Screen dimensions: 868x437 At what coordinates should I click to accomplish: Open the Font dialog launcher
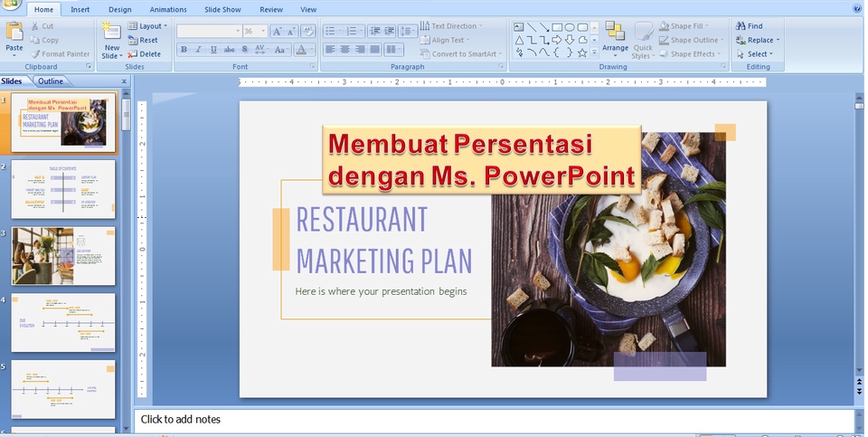coord(312,66)
